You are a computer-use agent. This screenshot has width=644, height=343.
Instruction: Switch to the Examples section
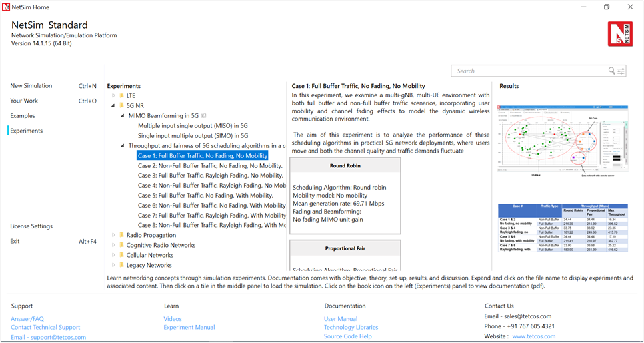[23, 116]
